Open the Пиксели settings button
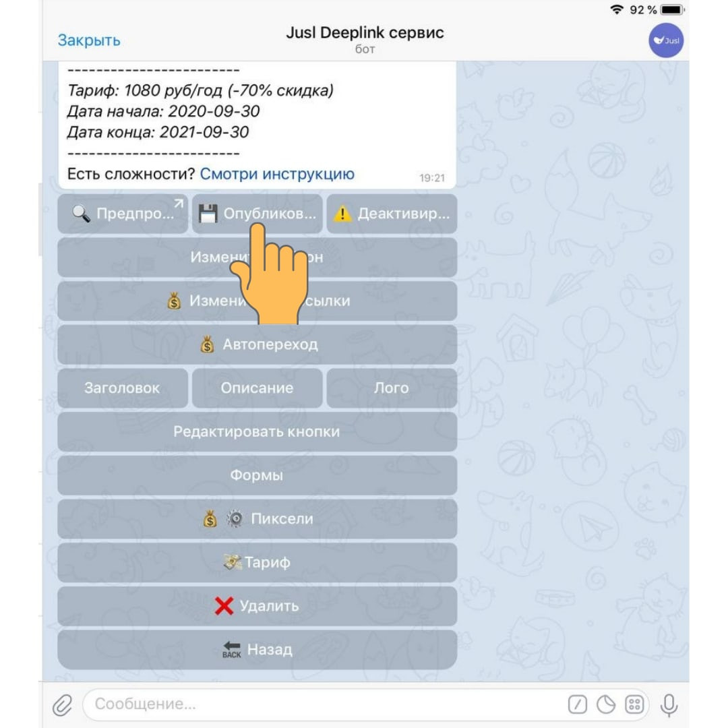This screenshot has height=728, width=728. (x=257, y=518)
